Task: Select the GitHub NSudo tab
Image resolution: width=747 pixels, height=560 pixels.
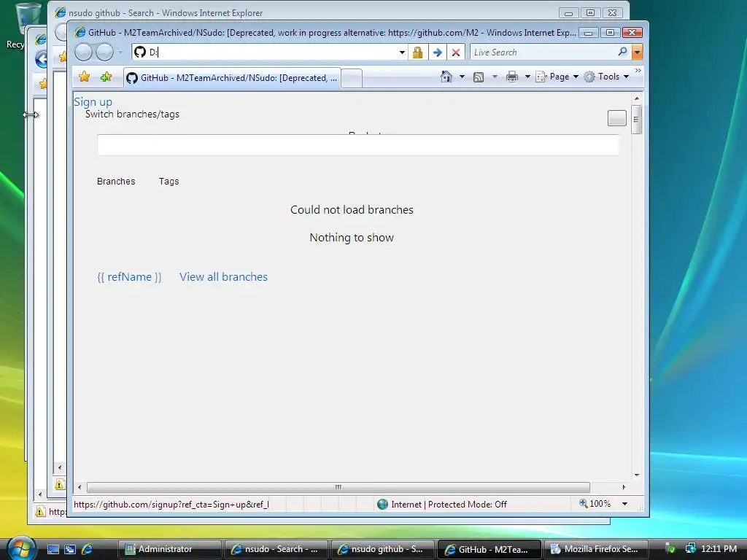Action: (x=232, y=77)
